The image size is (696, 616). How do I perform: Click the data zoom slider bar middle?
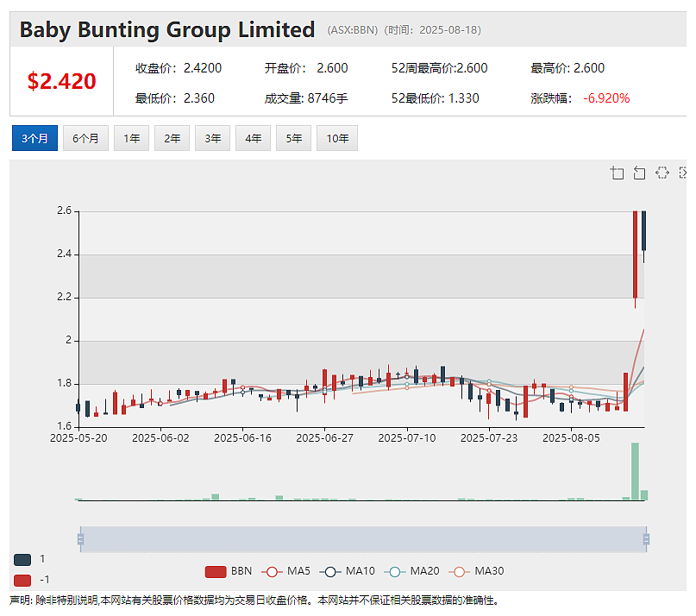pos(363,539)
